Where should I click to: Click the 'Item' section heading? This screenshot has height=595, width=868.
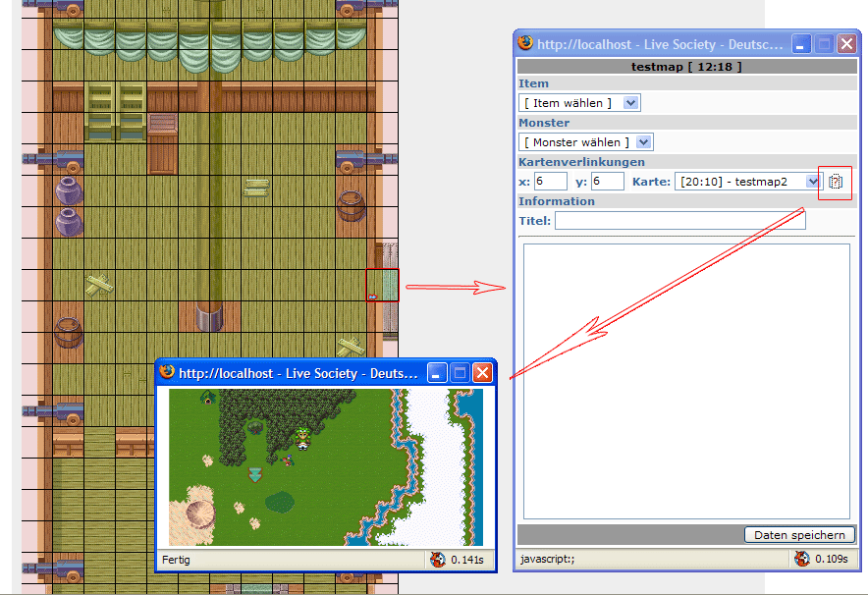(533, 83)
